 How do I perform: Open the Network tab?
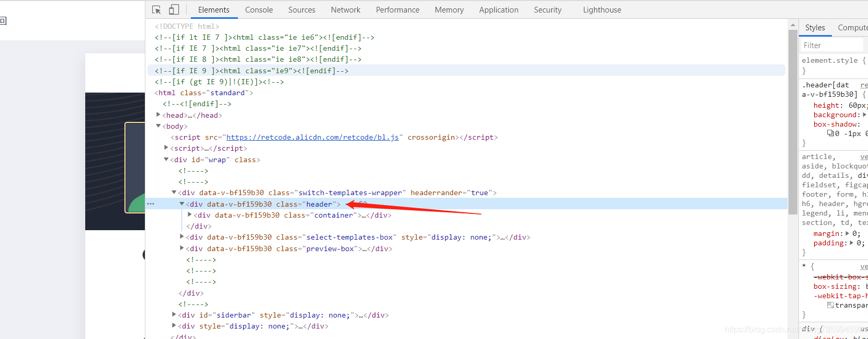click(346, 10)
